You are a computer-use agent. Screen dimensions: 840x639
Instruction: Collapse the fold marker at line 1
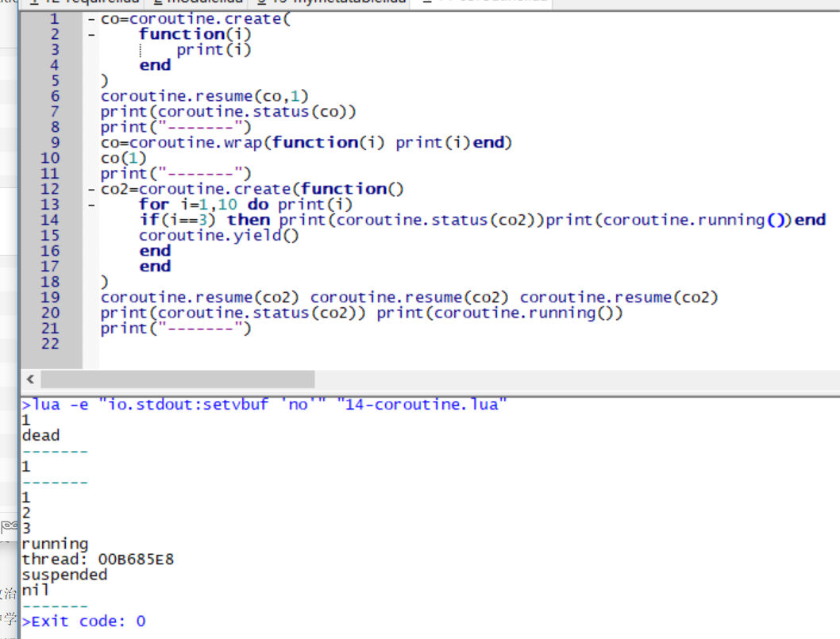(x=91, y=20)
